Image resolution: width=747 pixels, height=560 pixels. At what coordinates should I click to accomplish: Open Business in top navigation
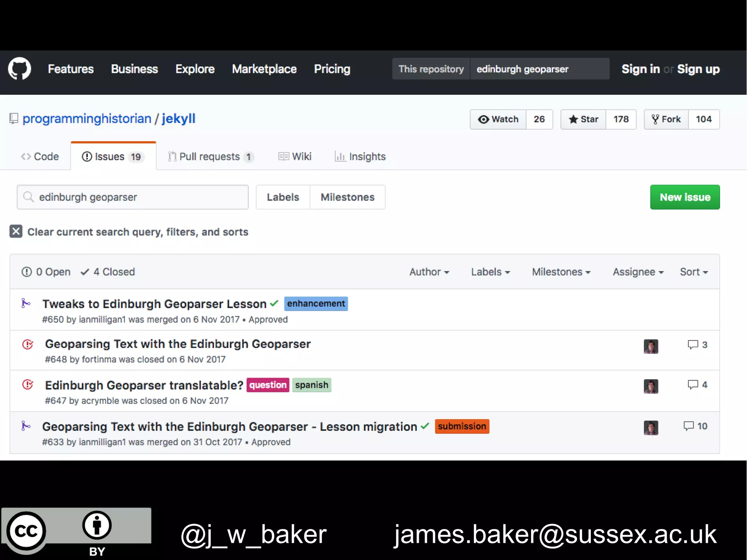tap(135, 69)
